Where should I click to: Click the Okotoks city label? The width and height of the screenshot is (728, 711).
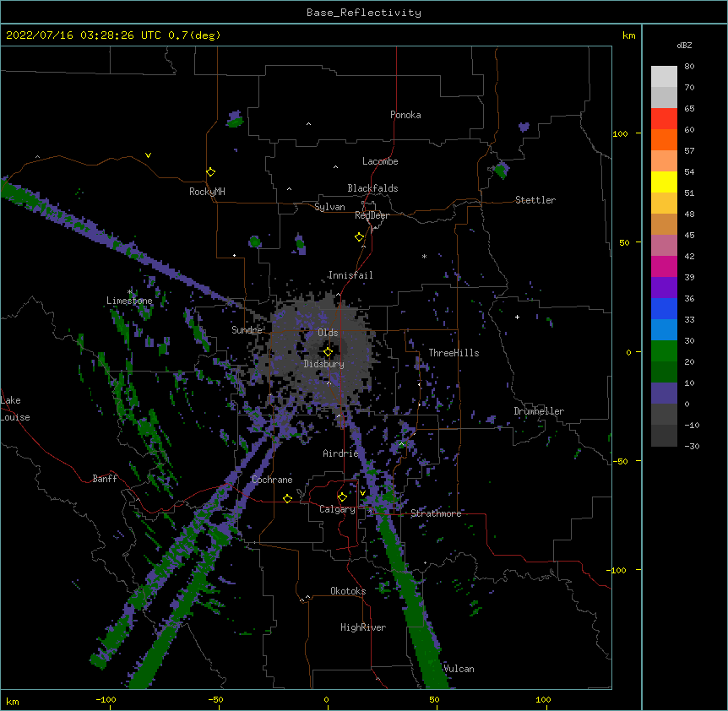(x=348, y=591)
